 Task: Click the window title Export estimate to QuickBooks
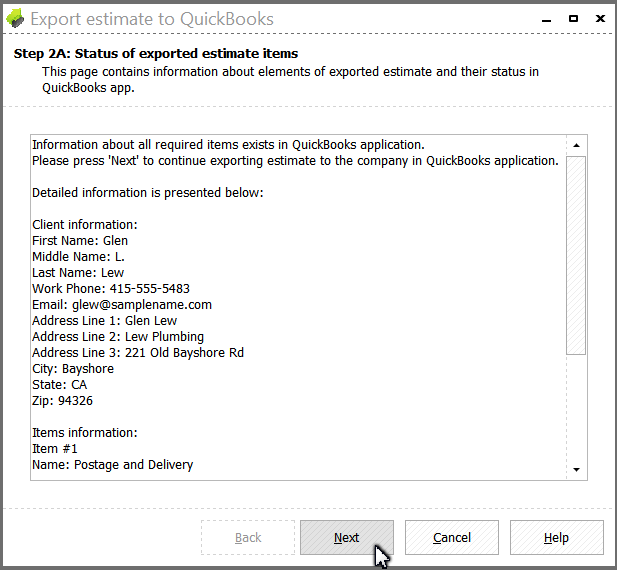coord(152,19)
